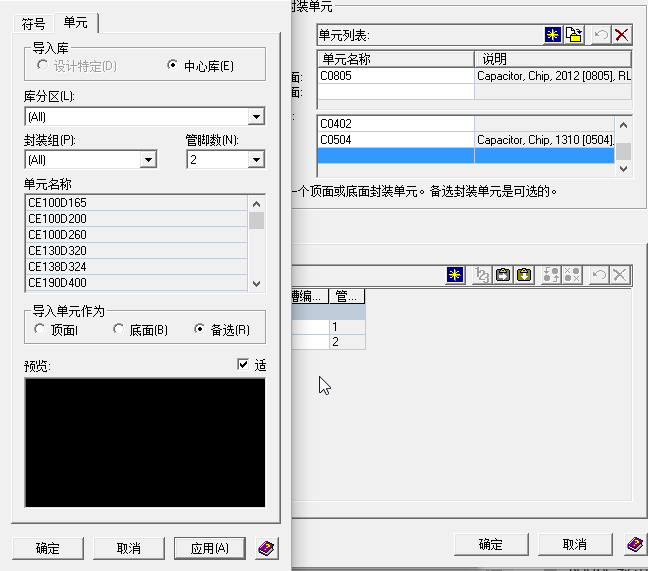Select CE190D400 in the cell name list
This screenshot has height=571, width=648.
(137, 283)
